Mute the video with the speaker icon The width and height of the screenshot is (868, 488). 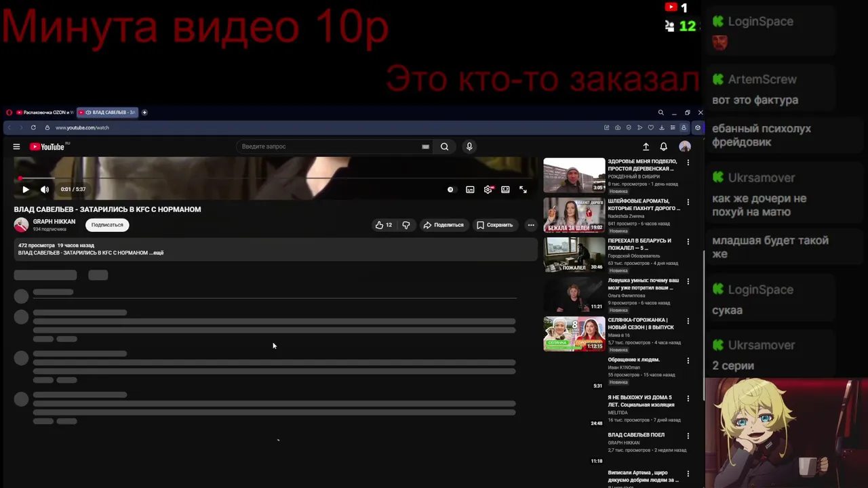coord(45,190)
